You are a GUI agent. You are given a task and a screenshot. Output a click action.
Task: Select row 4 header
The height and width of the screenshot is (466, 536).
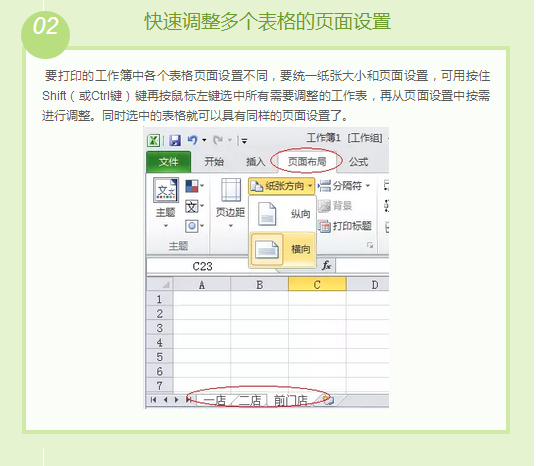[x=160, y=342]
